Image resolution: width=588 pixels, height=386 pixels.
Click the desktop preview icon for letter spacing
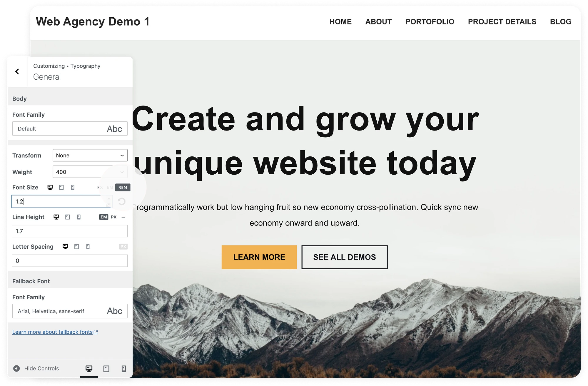tap(65, 246)
